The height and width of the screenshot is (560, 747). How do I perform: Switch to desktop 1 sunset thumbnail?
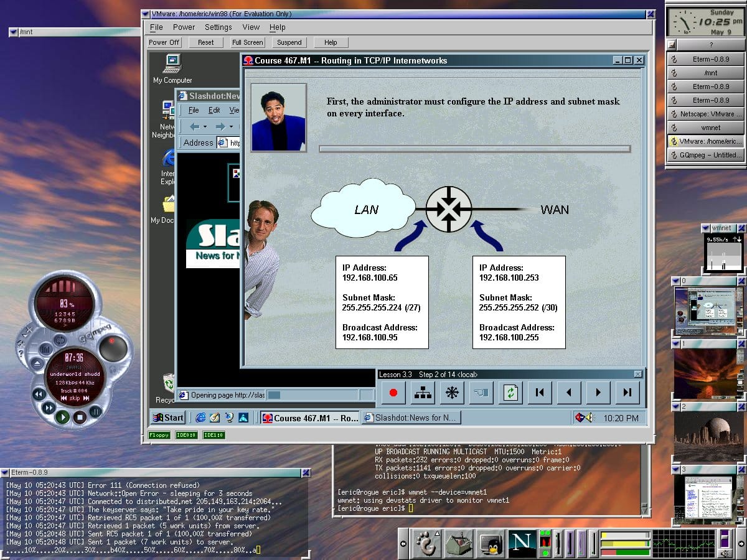click(x=708, y=374)
